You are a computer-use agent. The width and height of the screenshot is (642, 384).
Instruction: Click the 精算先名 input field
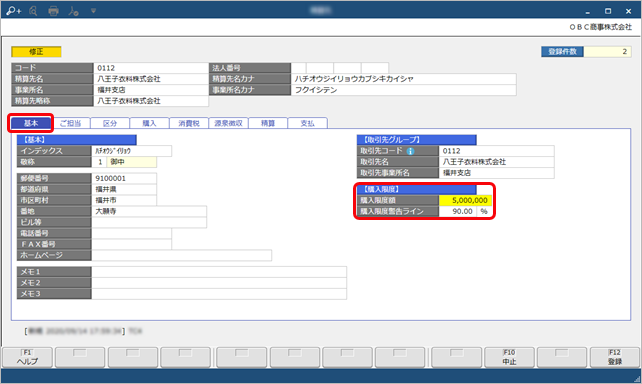(151, 79)
